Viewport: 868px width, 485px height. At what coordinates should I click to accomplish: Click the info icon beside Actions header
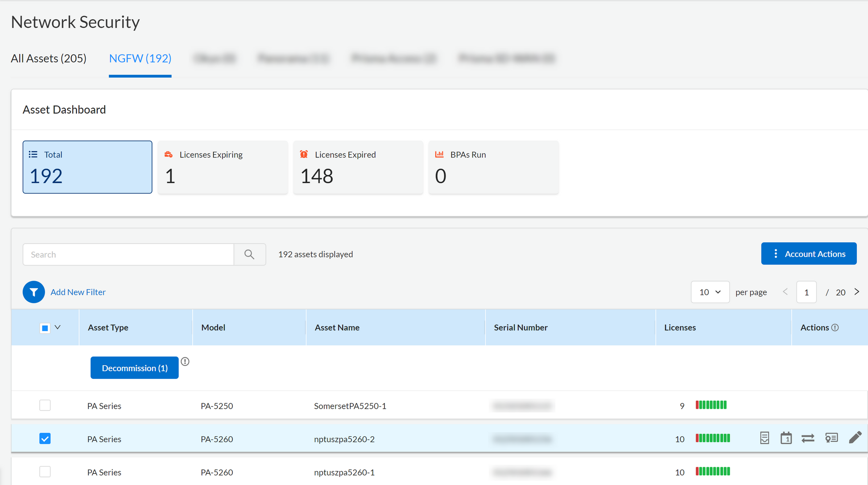tap(835, 327)
